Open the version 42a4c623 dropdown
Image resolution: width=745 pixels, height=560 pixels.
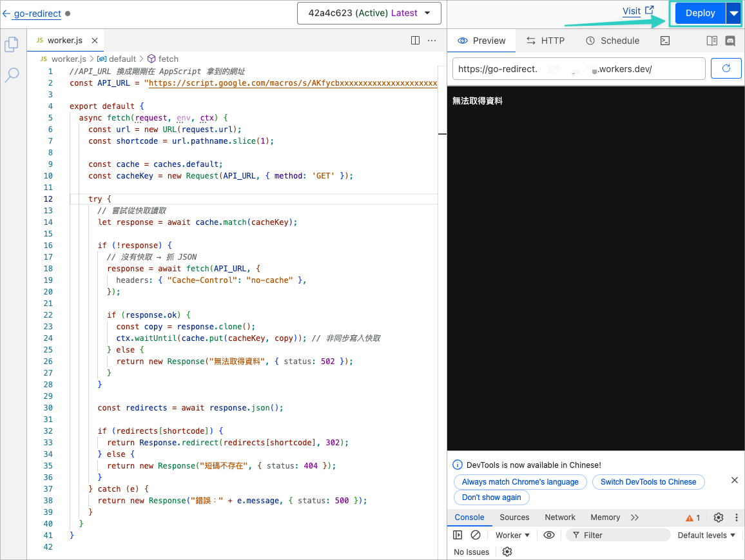(369, 13)
